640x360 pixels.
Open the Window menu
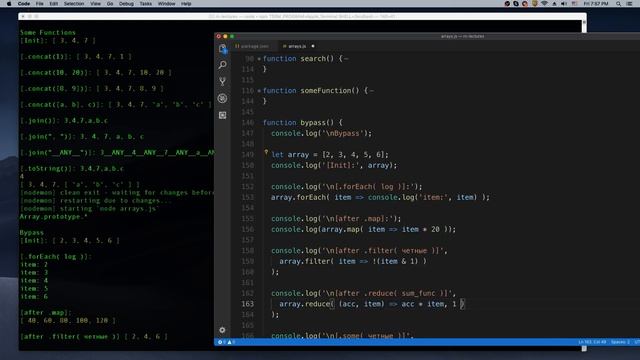tap(167, 4)
